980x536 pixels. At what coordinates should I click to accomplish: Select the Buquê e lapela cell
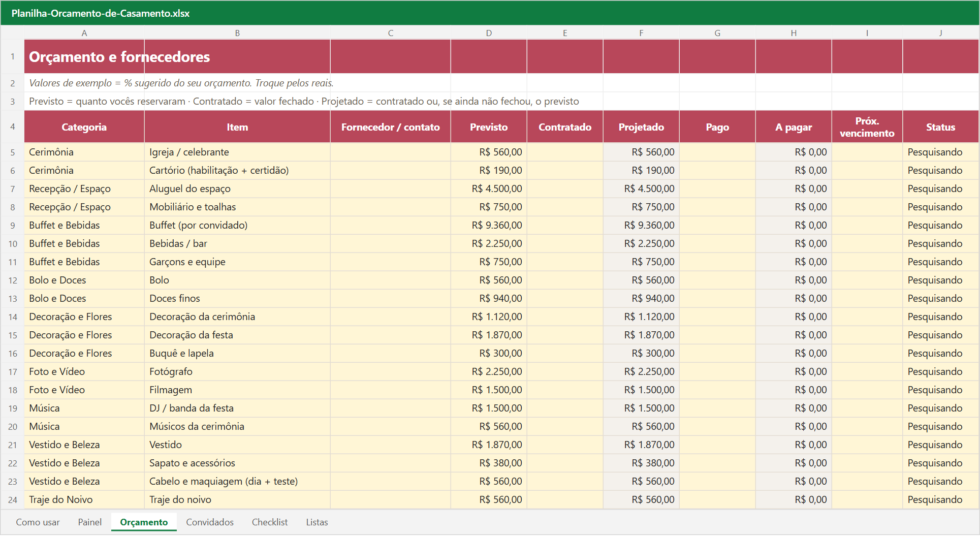pos(237,354)
